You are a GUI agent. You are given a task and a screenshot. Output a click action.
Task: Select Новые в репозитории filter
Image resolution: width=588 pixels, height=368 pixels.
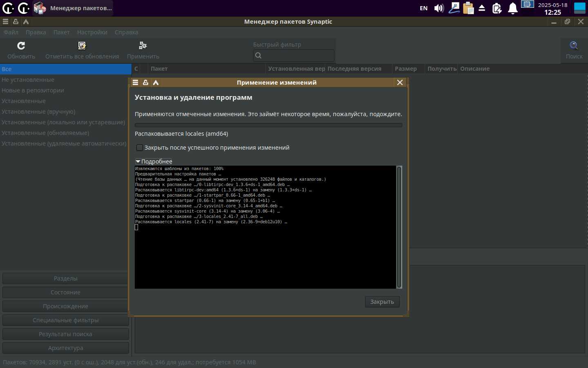[x=66, y=90]
